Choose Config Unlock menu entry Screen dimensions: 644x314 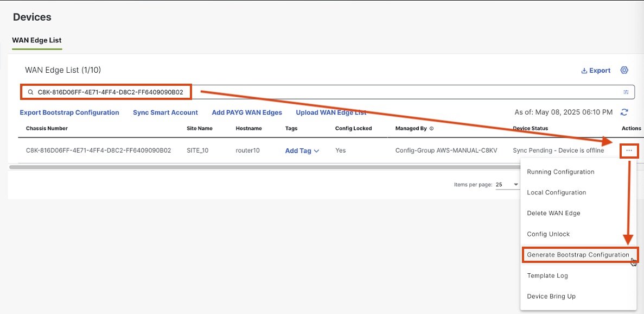tap(549, 234)
